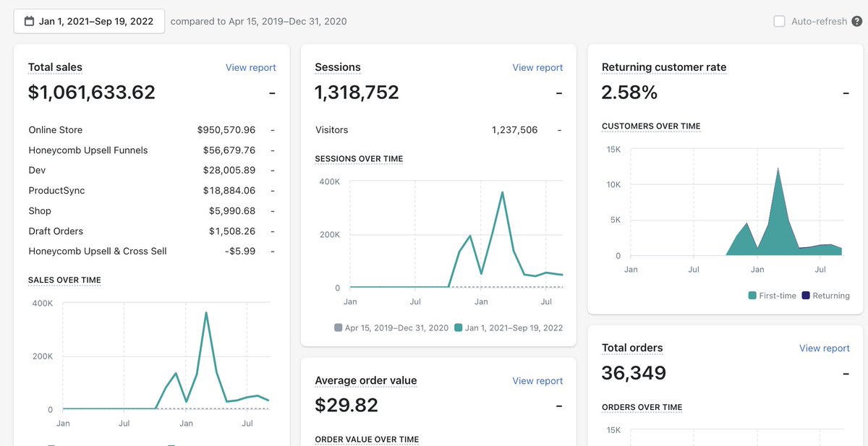Click the Online Store sales row label
The width and height of the screenshot is (868, 446).
point(56,130)
